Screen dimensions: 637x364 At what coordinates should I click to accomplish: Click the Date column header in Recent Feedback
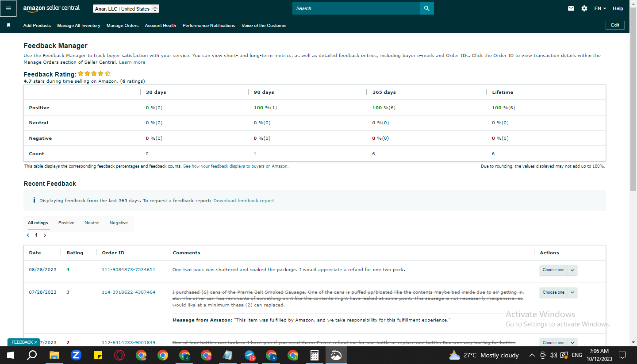tap(35, 253)
